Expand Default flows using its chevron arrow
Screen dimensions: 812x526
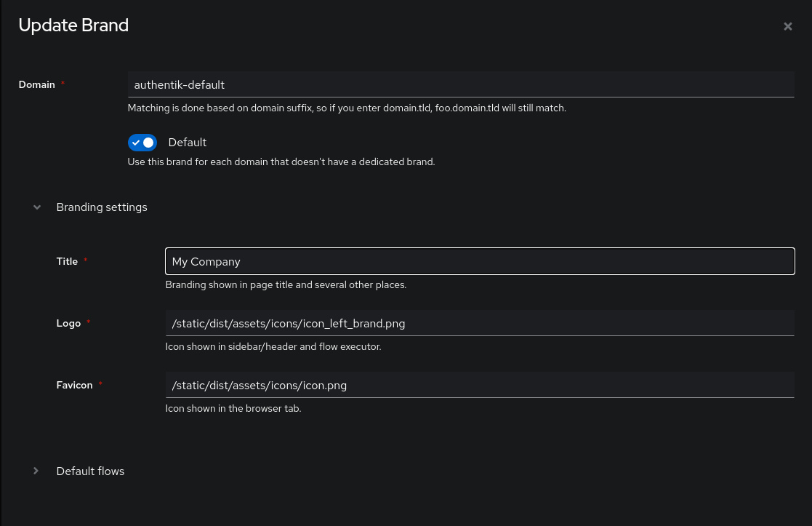click(36, 471)
